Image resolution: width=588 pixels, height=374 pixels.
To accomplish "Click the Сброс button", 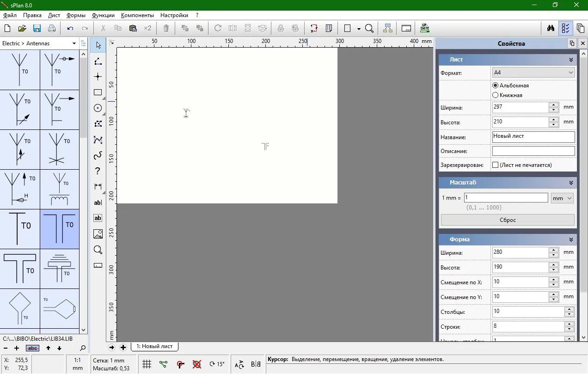I will 508,220.
